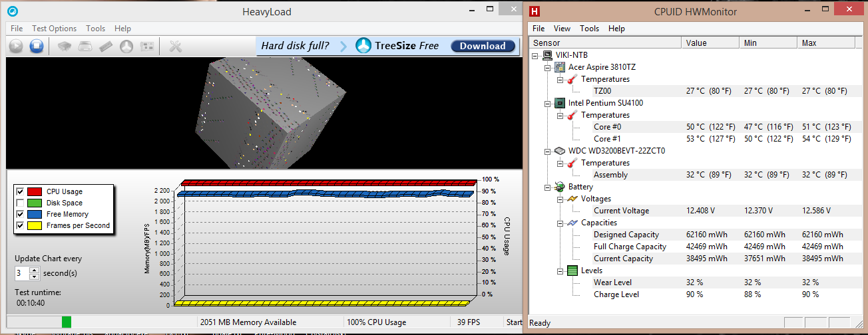Click the Max column header

pos(826,43)
